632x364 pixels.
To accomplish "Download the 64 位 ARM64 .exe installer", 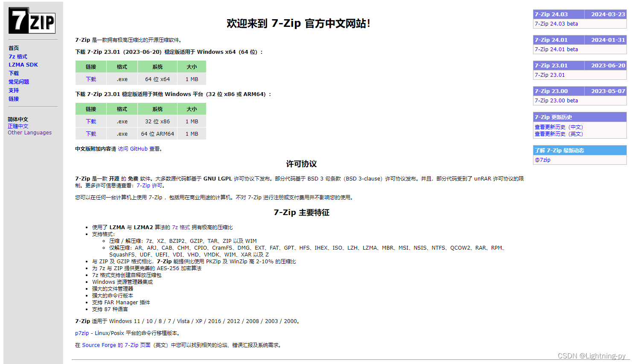I will click(91, 134).
